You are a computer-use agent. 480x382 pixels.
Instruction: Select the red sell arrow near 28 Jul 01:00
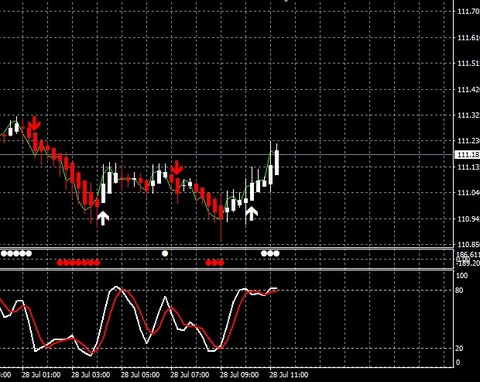click(34, 123)
